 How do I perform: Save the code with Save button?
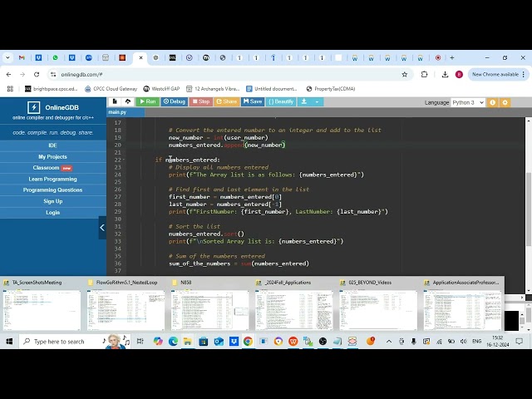pyautogui.click(x=253, y=101)
